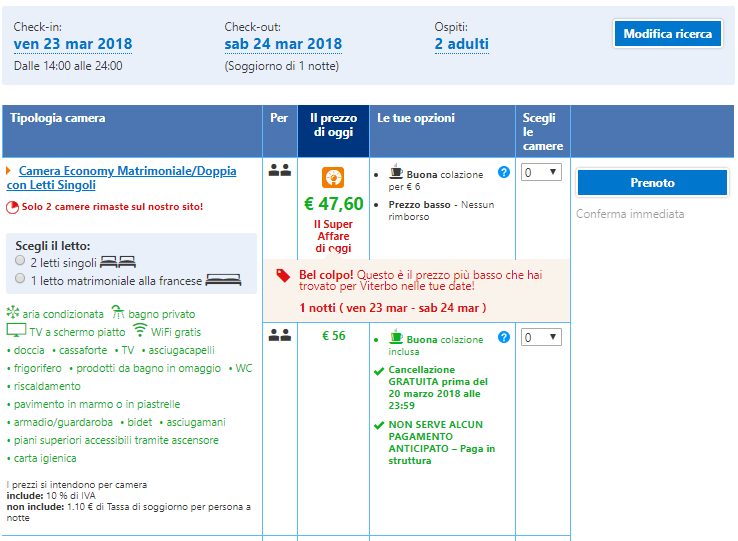Change check-out date 'sab 24 mar 2018'
The image size is (738, 541).
283,44
